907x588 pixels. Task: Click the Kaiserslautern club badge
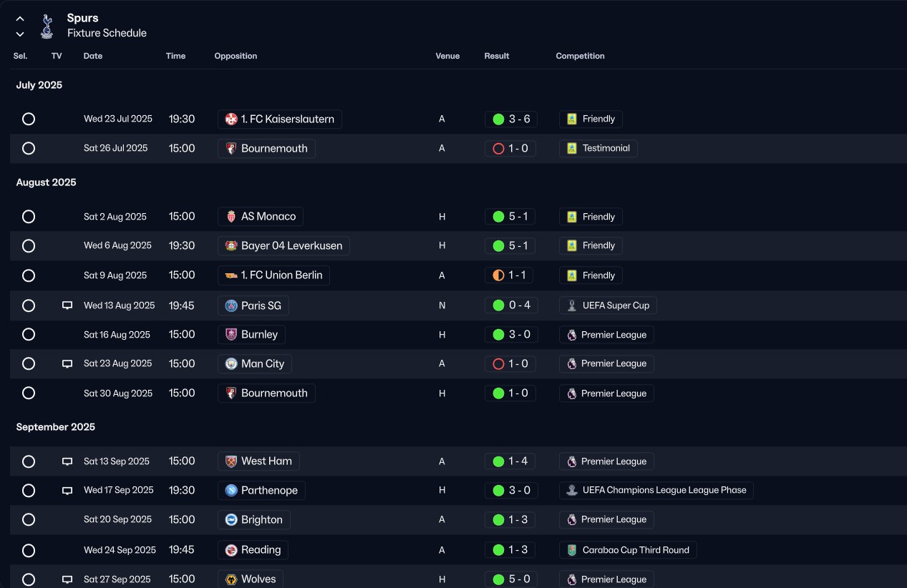click(x=231, y=119)
